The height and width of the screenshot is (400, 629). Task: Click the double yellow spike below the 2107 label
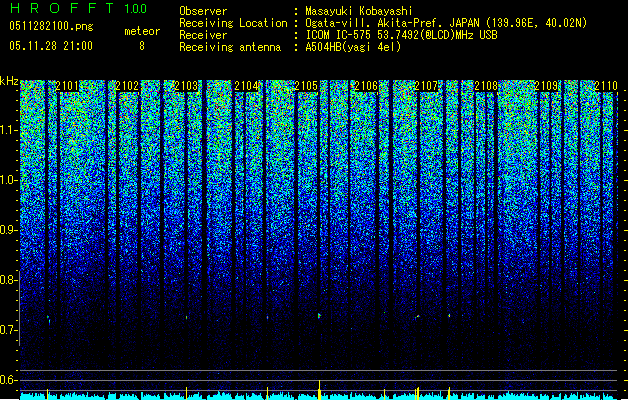(x=417, y=393)
